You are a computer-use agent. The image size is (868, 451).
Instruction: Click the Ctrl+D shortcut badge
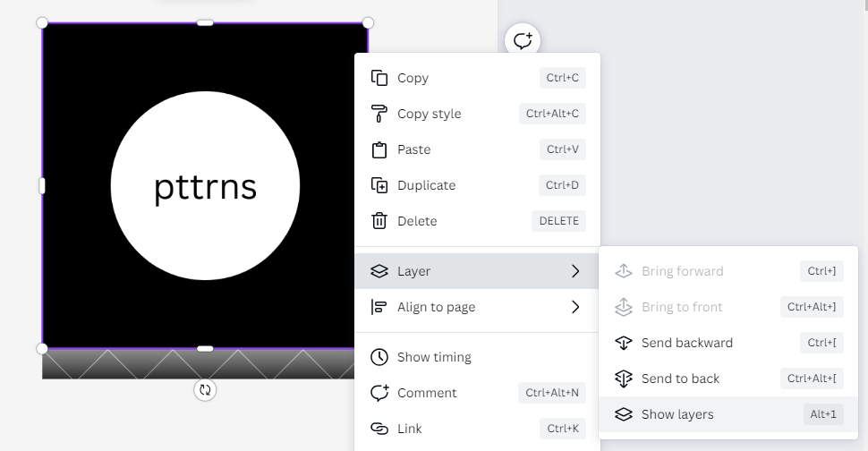pyautogui.click(x=562, y=185)
